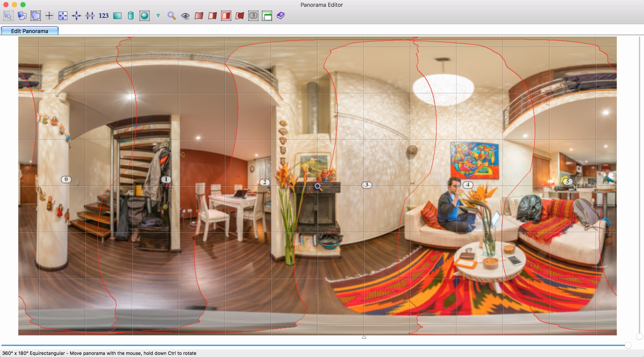644x357 pixels.
Task: Click the horizontal field of view slider handle
Action: click(628, 345)
